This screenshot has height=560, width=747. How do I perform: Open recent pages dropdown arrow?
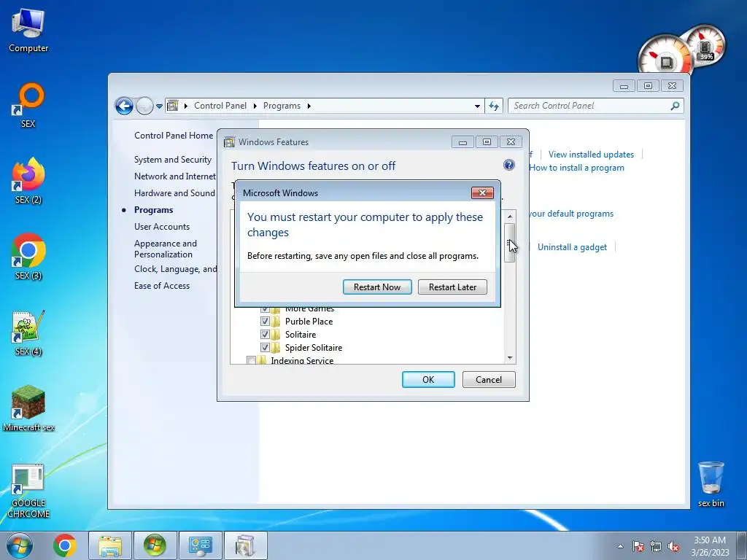[x=159, y=106]
